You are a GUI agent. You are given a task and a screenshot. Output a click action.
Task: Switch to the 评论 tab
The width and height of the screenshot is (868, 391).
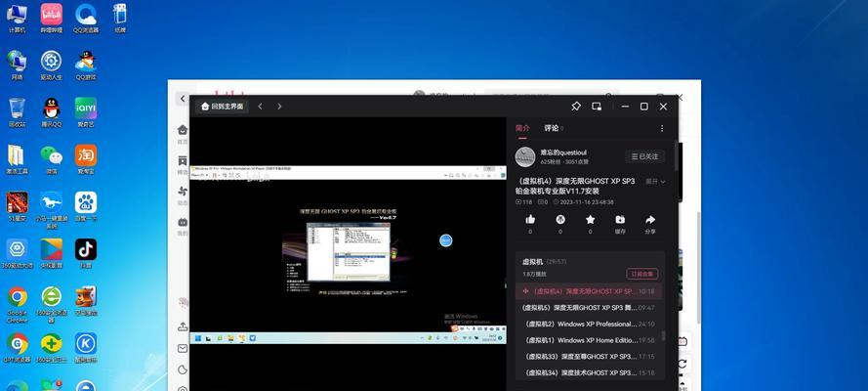click(x=552, y=128)
